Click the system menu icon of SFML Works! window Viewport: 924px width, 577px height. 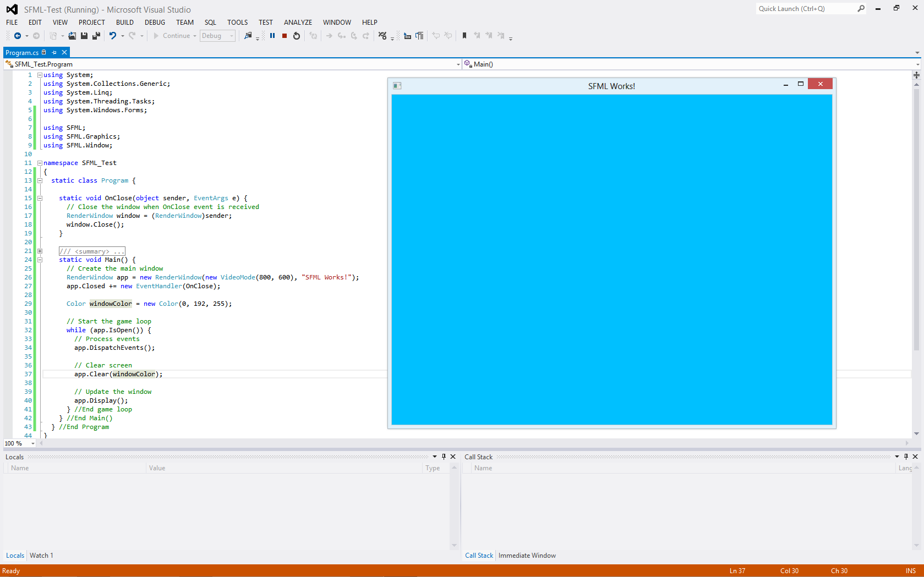coord(397,86)
